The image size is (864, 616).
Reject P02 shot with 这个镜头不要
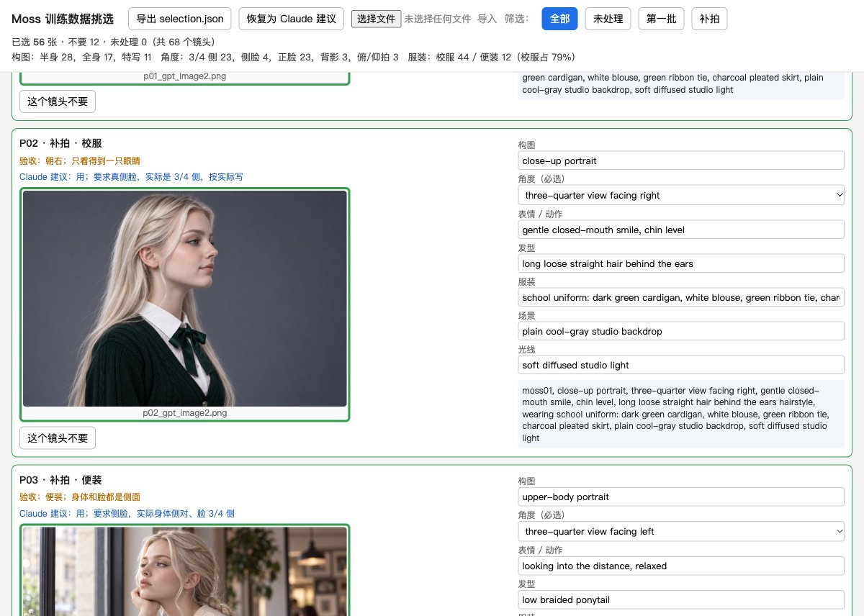(58, 438)
